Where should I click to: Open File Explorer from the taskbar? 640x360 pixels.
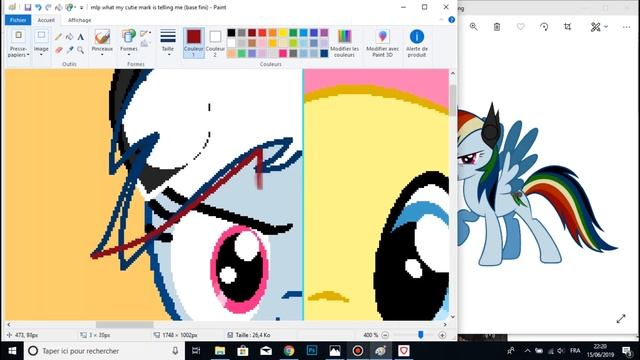[x=220, y=351]
